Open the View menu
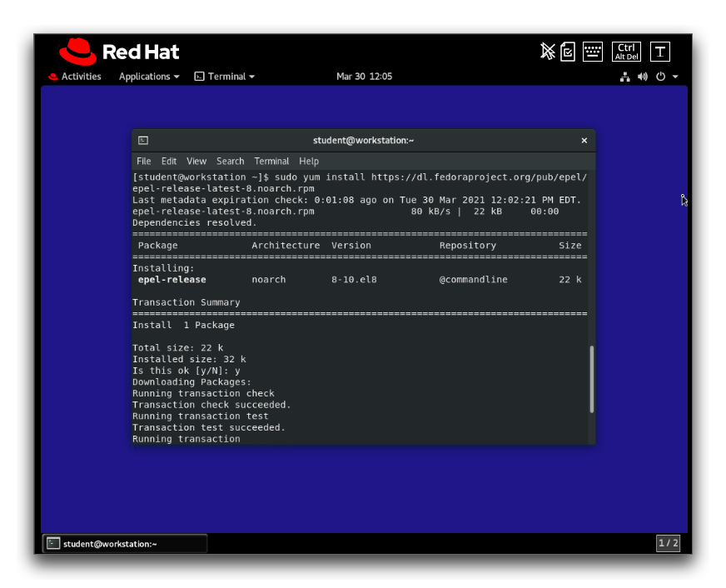Screen dimensions: 726x588 coord(196,161)
